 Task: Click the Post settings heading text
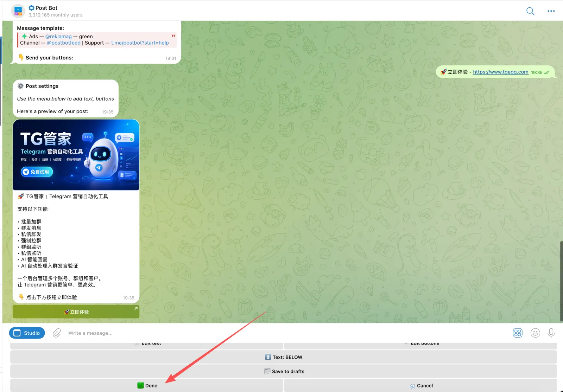(42, 86)
